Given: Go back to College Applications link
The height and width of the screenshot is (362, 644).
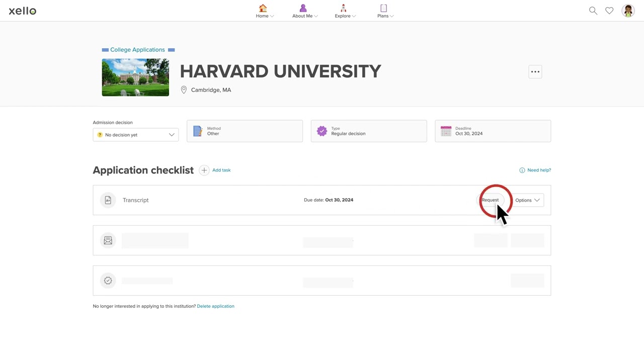Looking at the screenshot, I should pyautogui.click(x=137, y=50).
